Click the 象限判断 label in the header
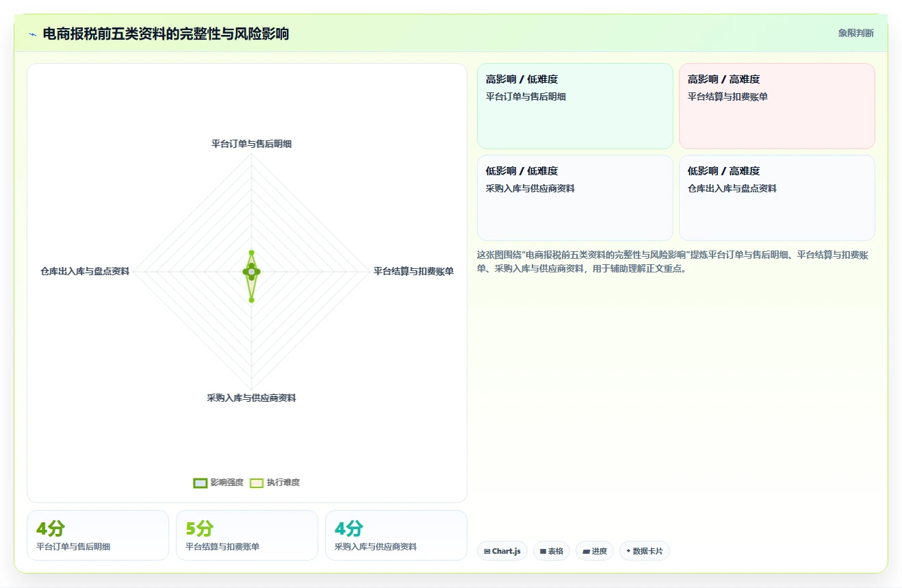Screen dimensions: 902x588 [856, 33]
